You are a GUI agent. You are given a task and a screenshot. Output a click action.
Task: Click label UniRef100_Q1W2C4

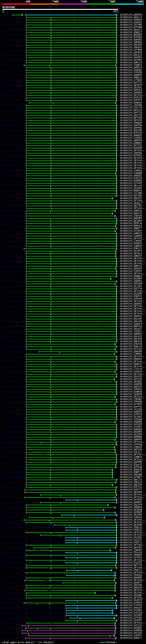click(131, 324)
